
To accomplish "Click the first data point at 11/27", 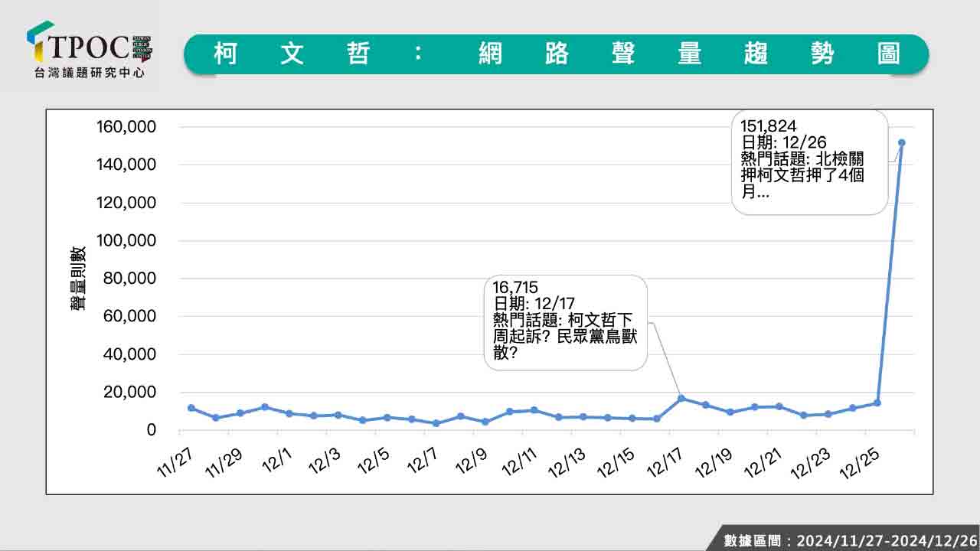I will pos(191,408).
